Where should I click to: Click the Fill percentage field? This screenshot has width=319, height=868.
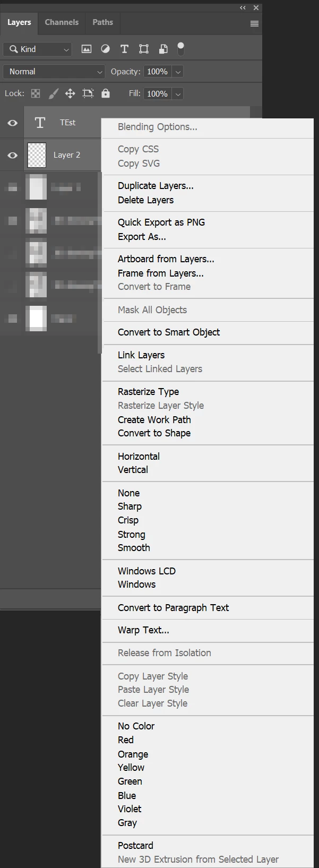tap(157, 93)
